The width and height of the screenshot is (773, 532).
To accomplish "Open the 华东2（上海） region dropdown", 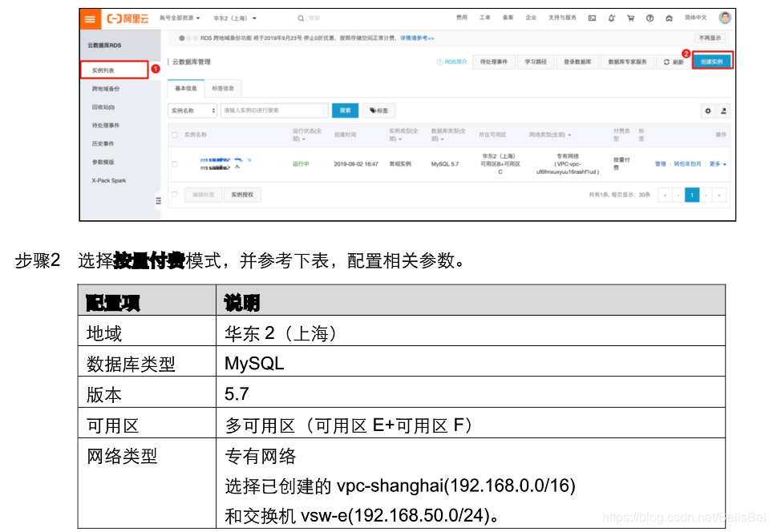I will pyautogui.click(x=235, y=18).
